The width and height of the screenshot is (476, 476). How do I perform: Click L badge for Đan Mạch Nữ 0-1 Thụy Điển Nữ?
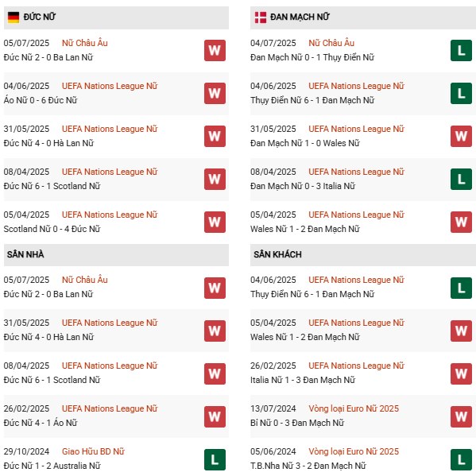click(461, 50)
